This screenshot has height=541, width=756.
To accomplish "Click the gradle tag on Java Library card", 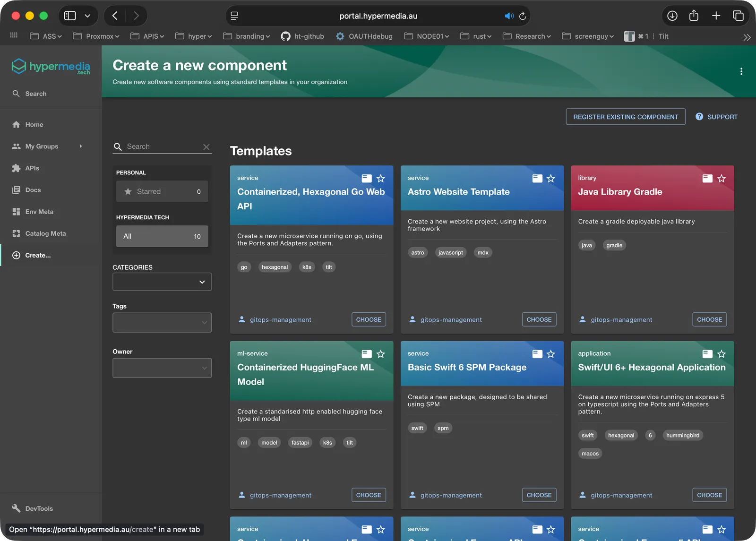I will 614,245.
